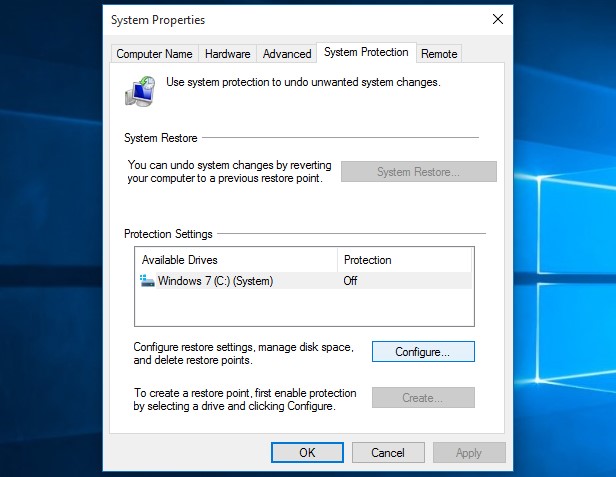Click the Available Drives column header
This screenshot has height=477, width=616.
(236, 260)
